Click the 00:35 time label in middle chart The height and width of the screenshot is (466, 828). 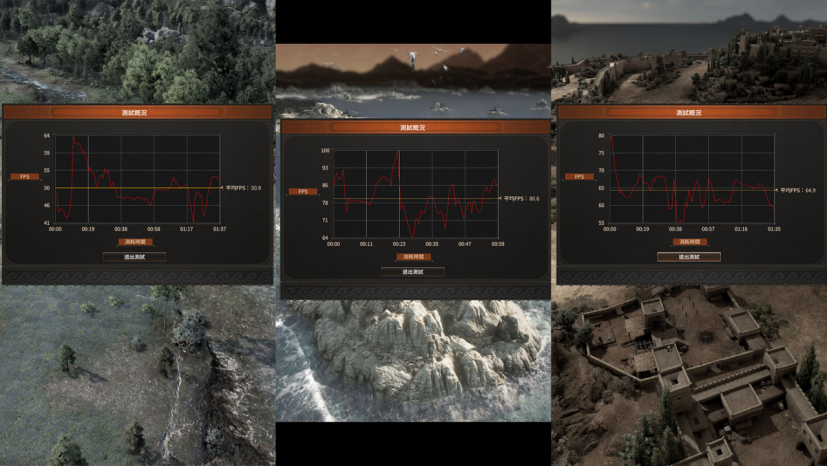432,244
